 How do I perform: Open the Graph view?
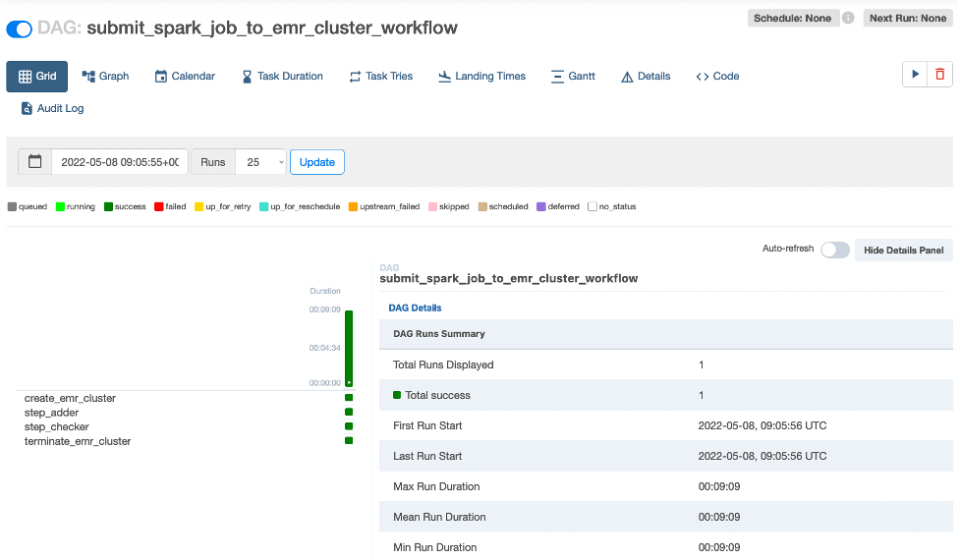tap(105, 76)
